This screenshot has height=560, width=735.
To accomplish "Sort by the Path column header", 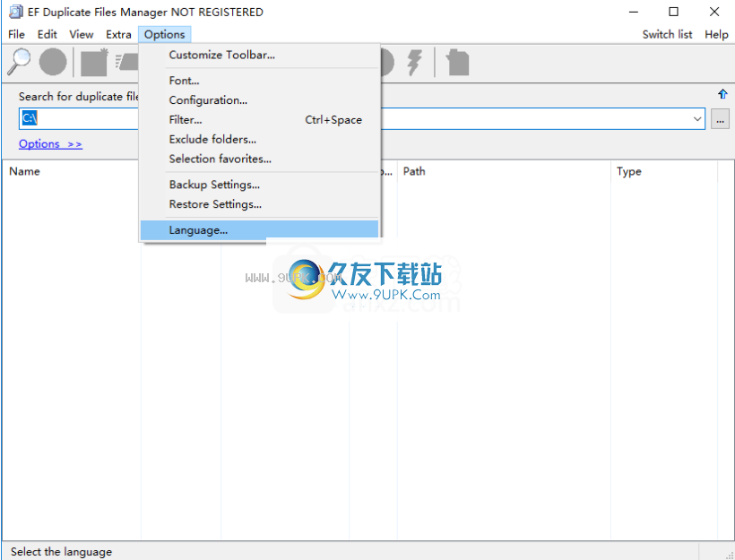I will 504,171.
